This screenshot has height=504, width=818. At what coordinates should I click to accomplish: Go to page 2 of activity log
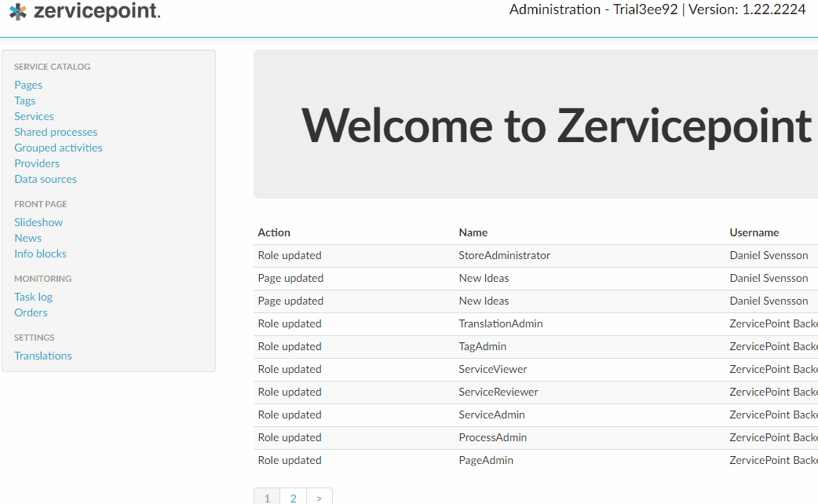[x=293, y=498]
